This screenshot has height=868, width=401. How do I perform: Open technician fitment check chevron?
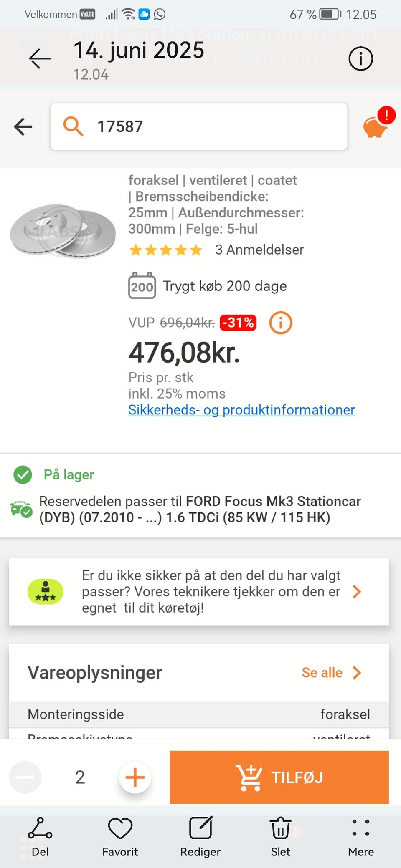[x=356, y=592]
